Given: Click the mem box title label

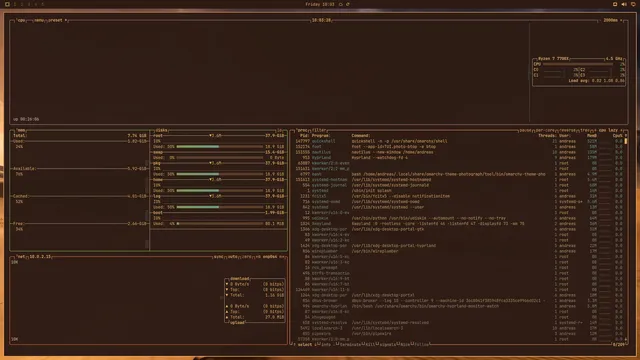Looking at the screenshot, I should (21, 130).
